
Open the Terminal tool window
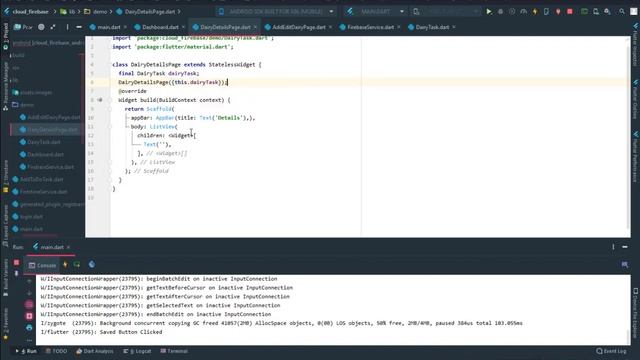(x=174, y=351)
